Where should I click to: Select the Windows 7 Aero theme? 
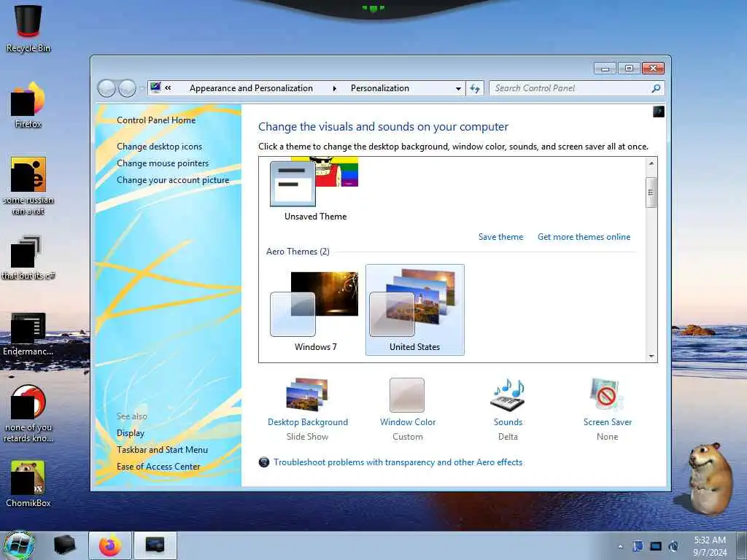tap(315, 310)
